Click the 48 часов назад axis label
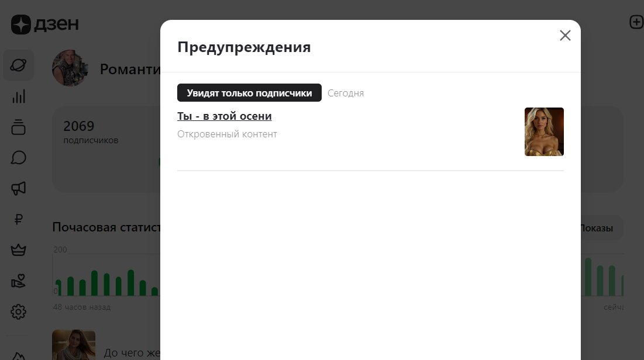Viewport: 644px width, 360px height. pos(82,307)
